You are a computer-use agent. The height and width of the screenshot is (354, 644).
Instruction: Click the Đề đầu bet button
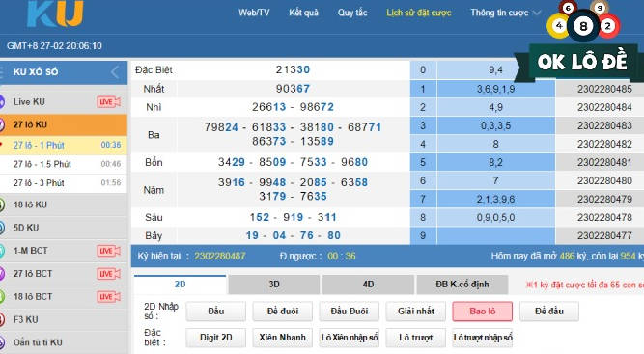click(549, 312)
